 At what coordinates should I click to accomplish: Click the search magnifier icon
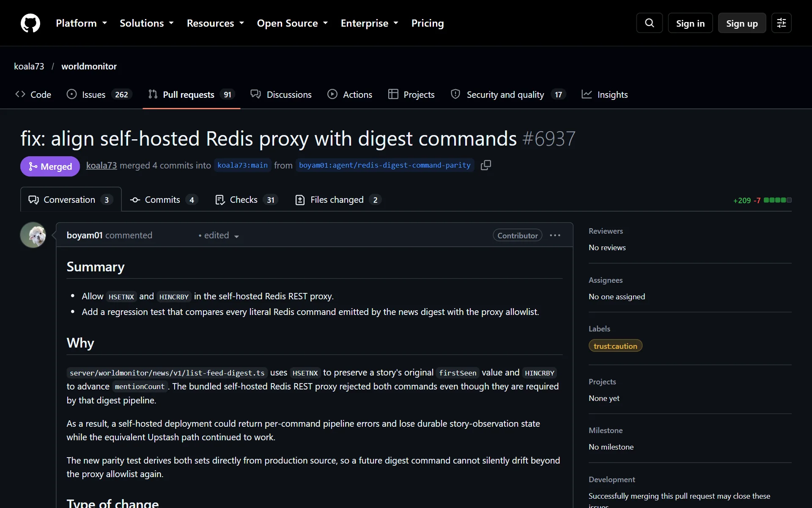(650, 23)
